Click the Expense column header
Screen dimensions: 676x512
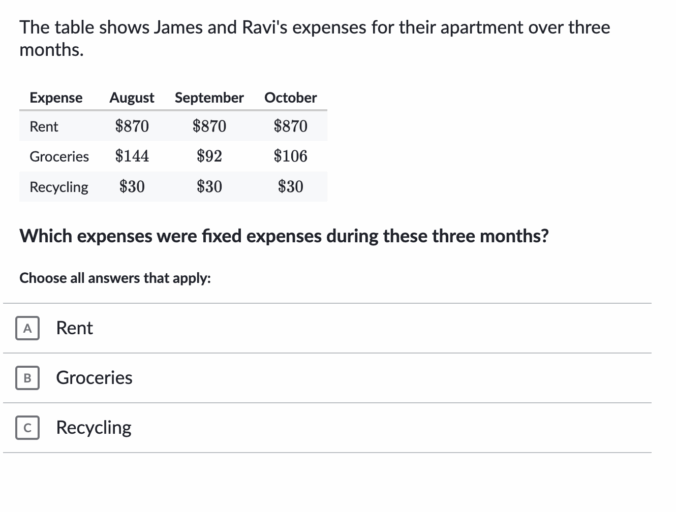pyautogui.click(x=56, y=98)
